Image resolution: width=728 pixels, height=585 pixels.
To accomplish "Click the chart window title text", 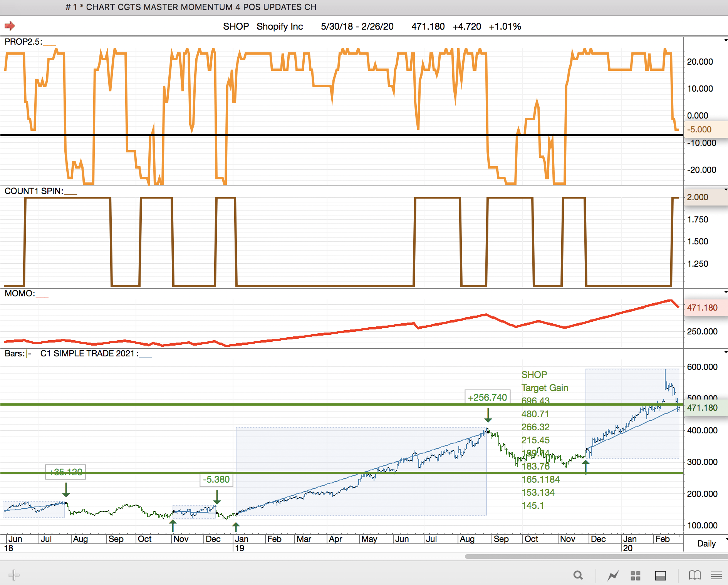I will click(x=191, y=7).
